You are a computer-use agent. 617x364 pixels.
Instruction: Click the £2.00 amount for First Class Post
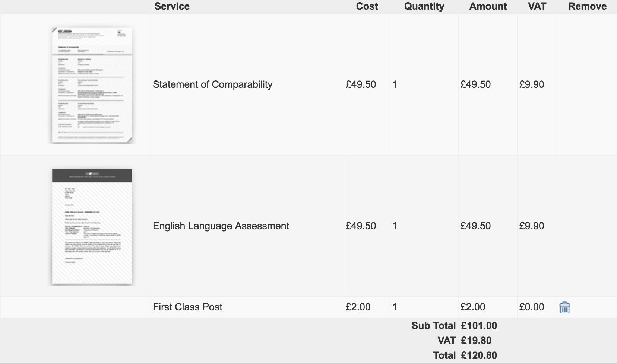473,307
